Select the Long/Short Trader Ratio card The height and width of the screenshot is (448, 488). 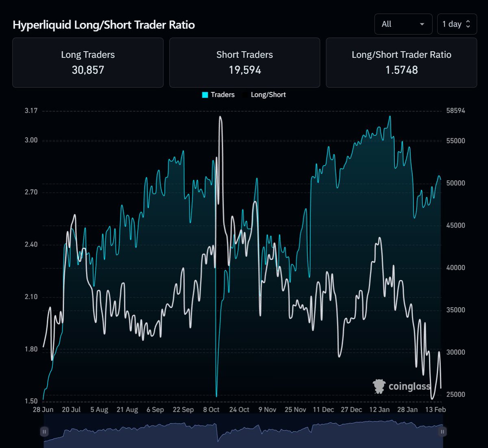[x=401, y=63]
